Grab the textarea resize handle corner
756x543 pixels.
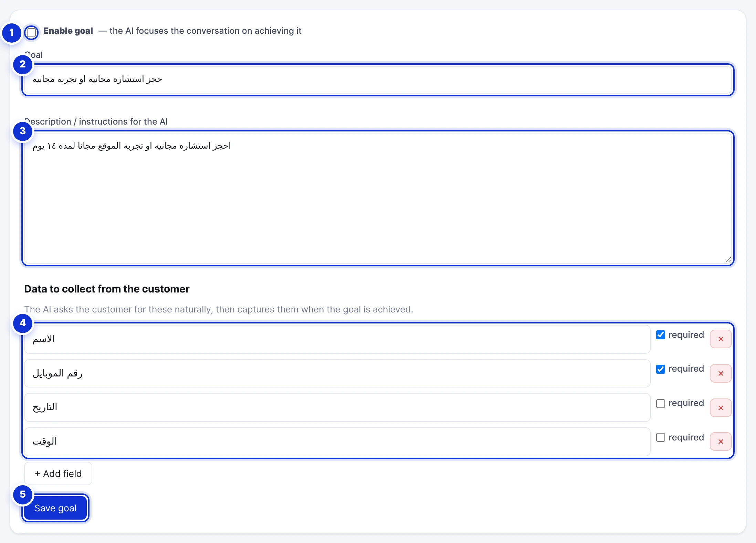tap(728, 260)
